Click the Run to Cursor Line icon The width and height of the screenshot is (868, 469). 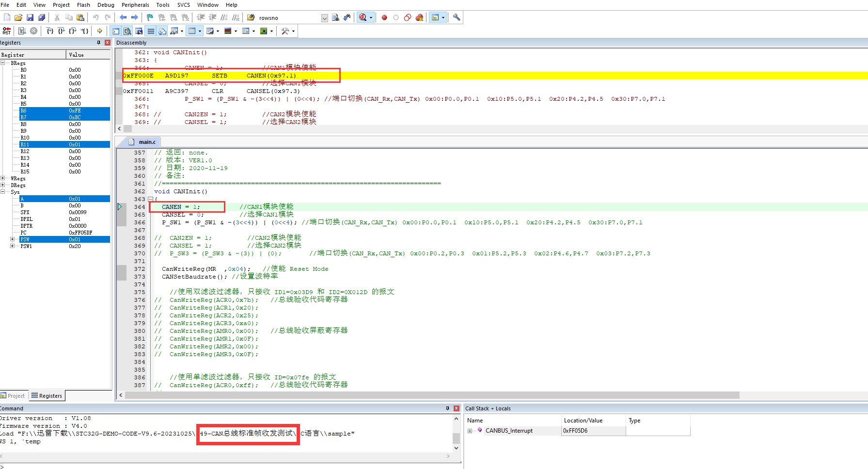[85, 31]
